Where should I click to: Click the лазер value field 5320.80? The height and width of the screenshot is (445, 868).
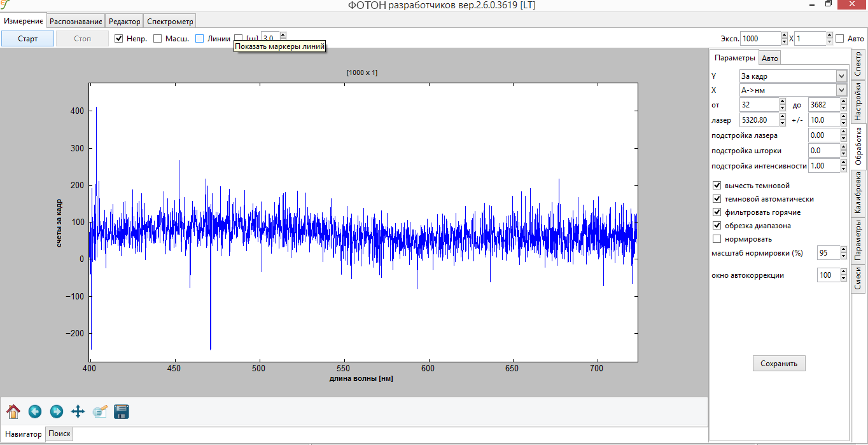pyautogui.click(x=759, y=120)
